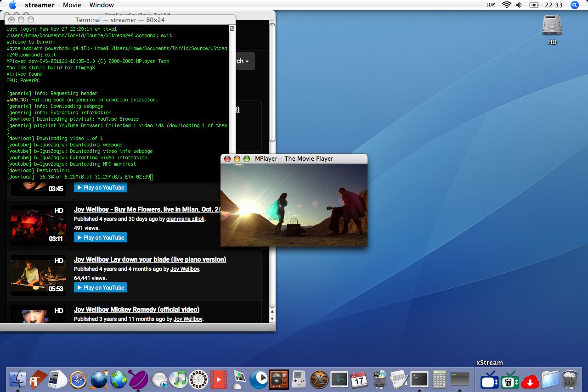Open Spotlight search in menu bar
The height and width of the screenshot is (392, 588).
574,5
